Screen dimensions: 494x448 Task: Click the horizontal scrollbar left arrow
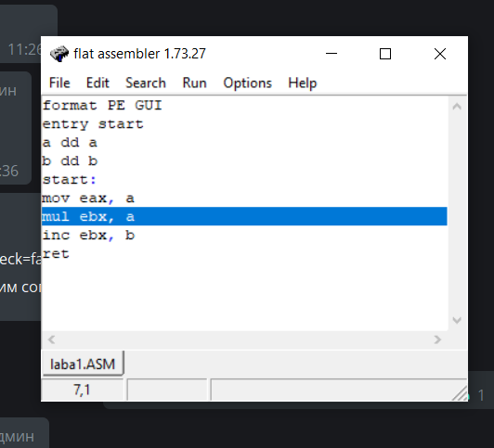coord(52,339)
